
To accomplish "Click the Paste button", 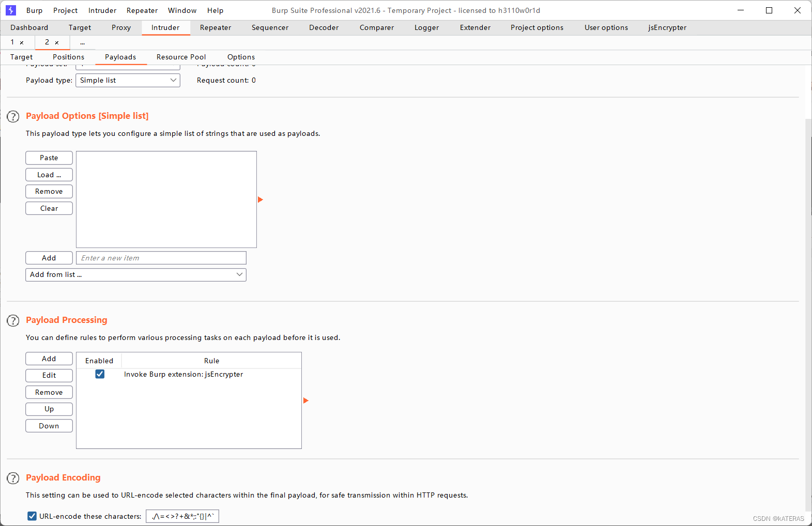I will point(49,158).
